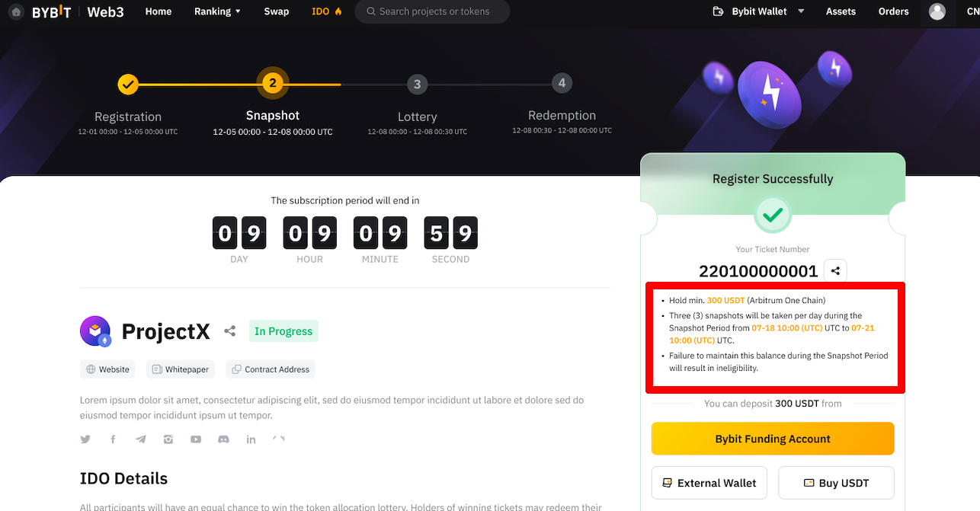Click the Bybit Wallet icon in header
Viewport: 980px width, 511px height.
pyautogui.click(x=718, y=11)
